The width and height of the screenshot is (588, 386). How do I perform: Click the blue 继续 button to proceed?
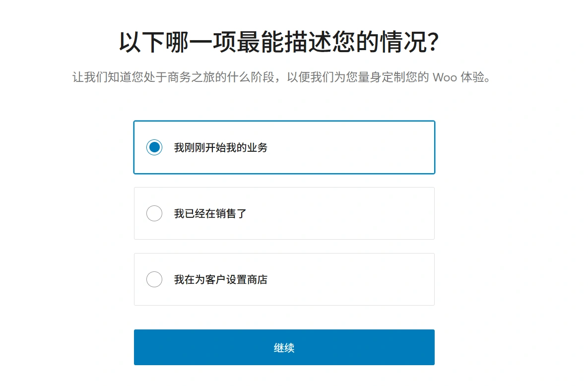pyautogui.click(x=284, y=347)
